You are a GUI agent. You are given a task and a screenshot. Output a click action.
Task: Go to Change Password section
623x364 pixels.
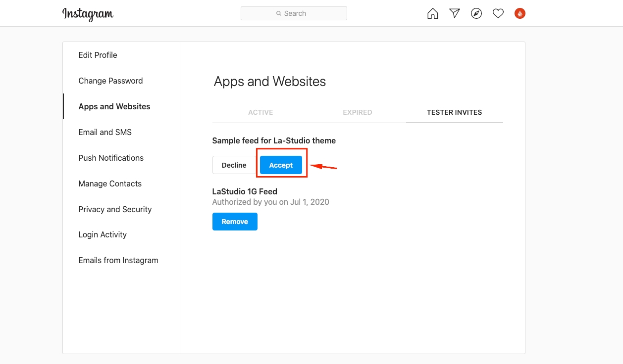point(110,81)
